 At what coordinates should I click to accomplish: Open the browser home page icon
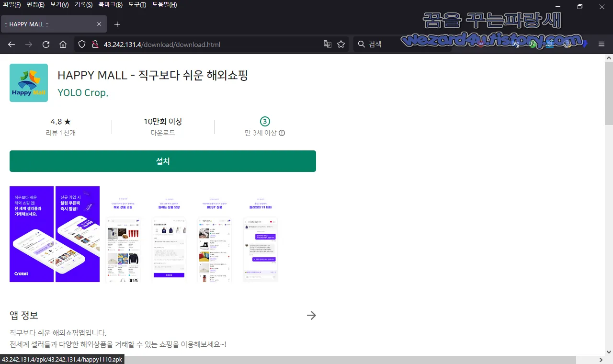63,45
